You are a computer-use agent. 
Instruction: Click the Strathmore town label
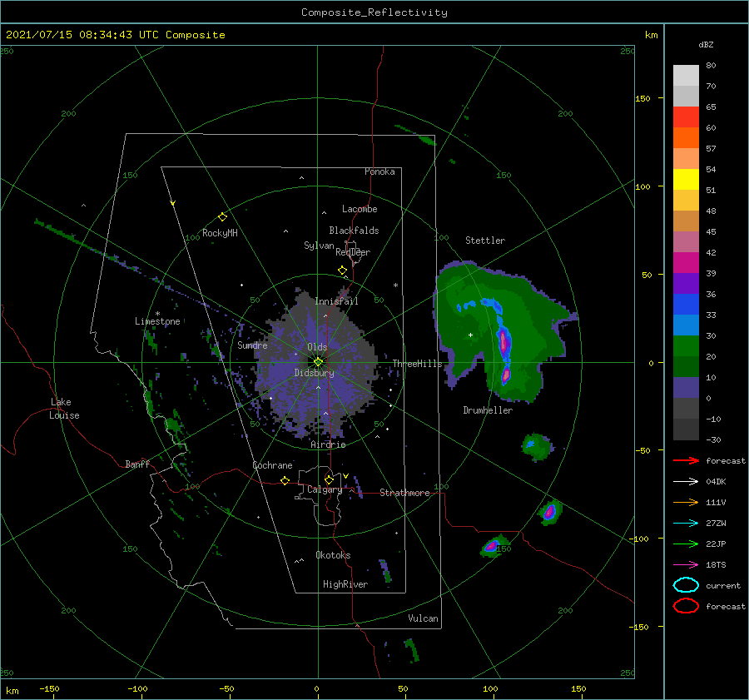click(404, 493)
